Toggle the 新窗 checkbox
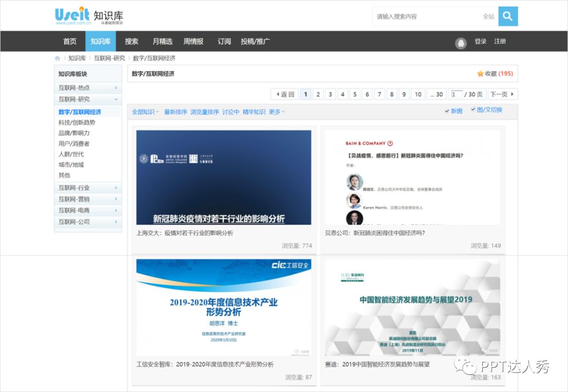The height and width of the screenshot is (392, 568). [447, 111]
